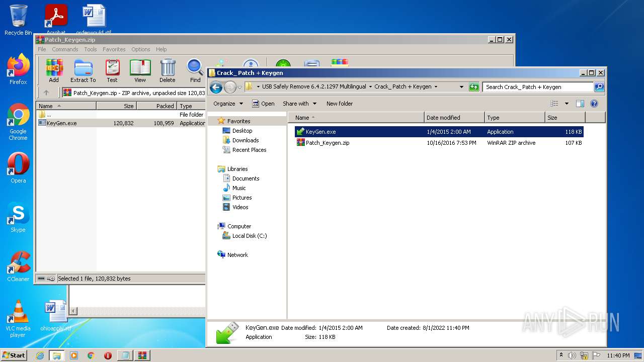This screenshot has height=362, width=644.
Task: Click the Forward button in Explorer window
Action: pyautogui.click(x=230, y=87)
